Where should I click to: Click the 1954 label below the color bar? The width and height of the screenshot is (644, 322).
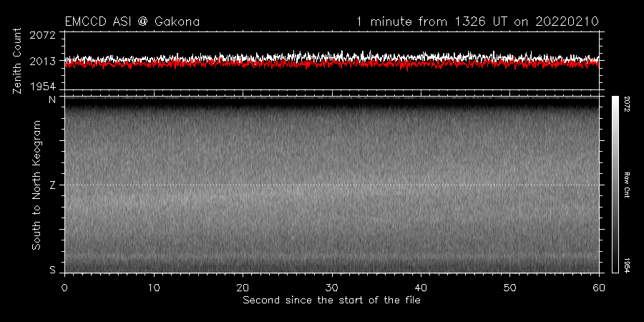tap(627, 265)
